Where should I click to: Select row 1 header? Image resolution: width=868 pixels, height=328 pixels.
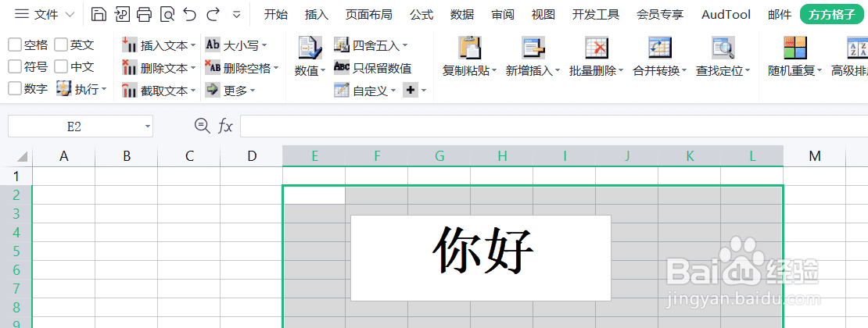(16, 176)
